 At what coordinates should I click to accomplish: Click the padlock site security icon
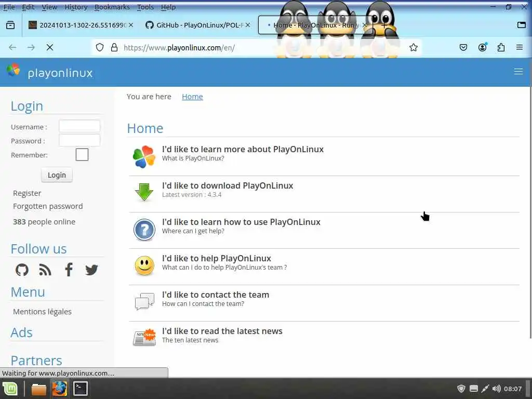(114, 47)
